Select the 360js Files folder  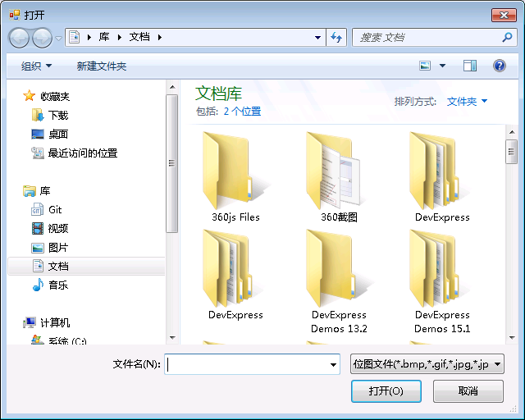(235, 177)
